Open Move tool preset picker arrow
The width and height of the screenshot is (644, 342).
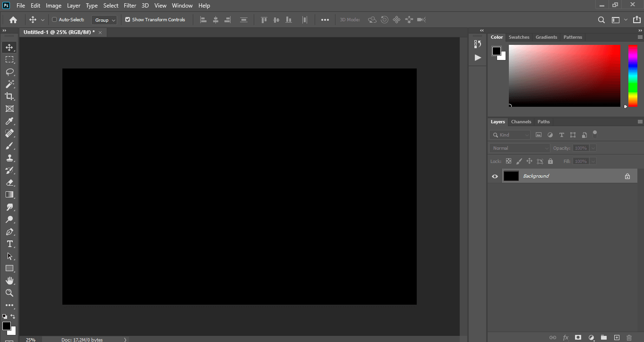point(43,20)
